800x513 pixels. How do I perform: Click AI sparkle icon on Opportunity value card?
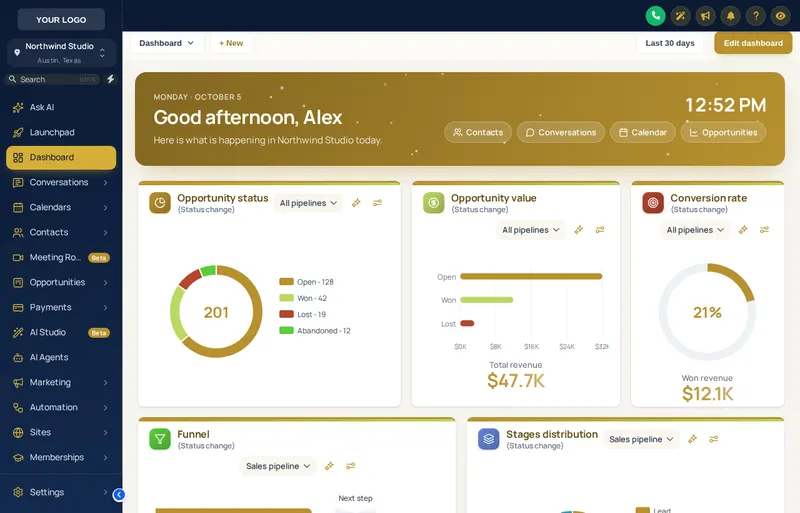579,230
